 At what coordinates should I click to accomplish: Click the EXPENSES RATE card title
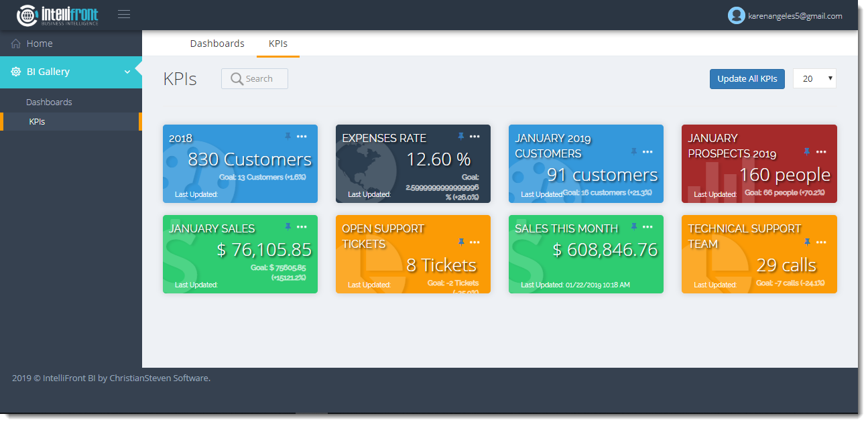tap(384, 138)
